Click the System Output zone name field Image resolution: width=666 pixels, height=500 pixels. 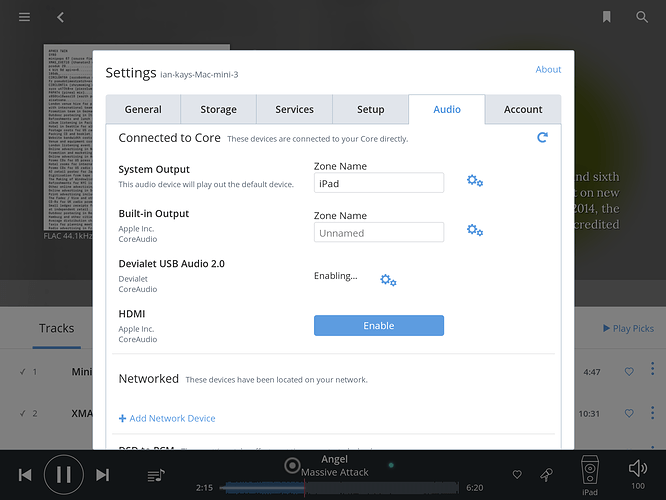[379, 183]
